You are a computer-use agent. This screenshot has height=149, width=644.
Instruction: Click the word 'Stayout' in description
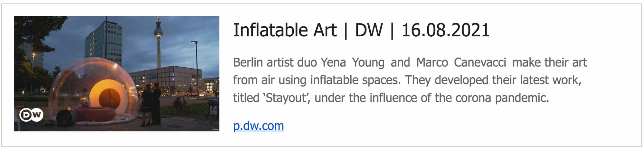pyautogui.click(x=285, y=98)
